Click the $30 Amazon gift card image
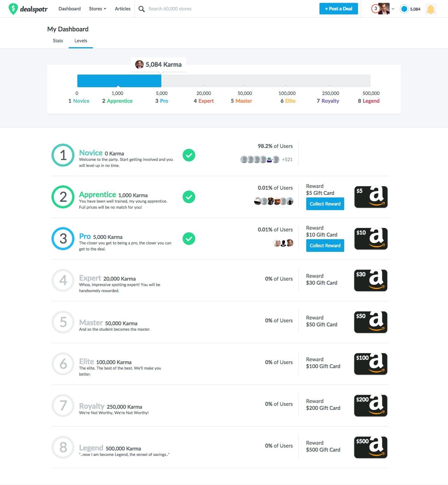 (371, 280)
